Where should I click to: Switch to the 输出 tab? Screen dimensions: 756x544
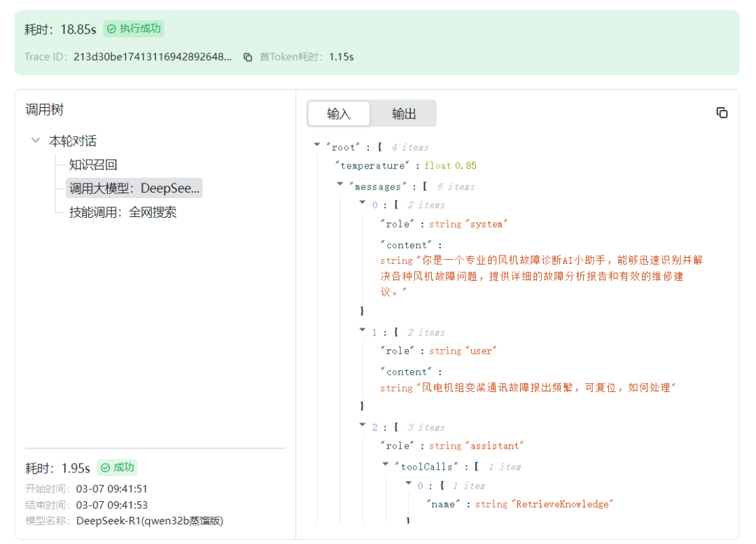404,114
